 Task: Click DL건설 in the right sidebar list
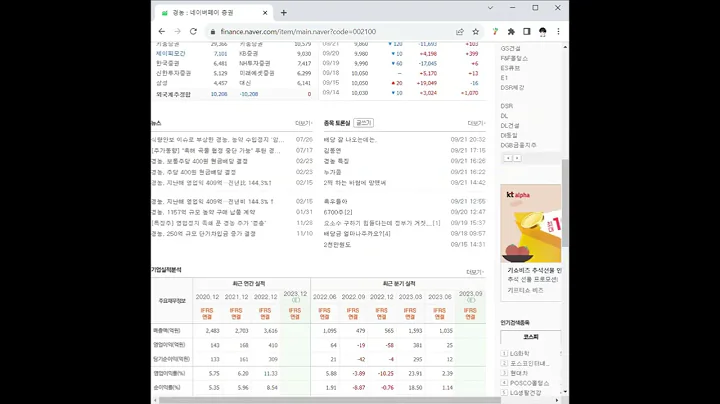click(x=510, y=125)
